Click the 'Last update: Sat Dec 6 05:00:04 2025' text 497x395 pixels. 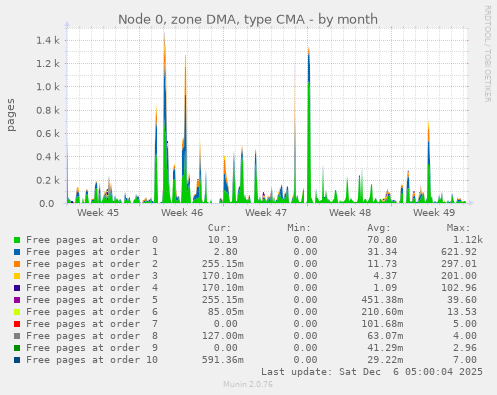372,372
